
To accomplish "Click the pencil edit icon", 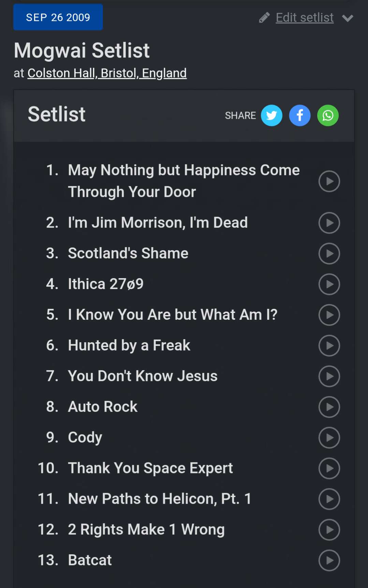I will [264, 18].
